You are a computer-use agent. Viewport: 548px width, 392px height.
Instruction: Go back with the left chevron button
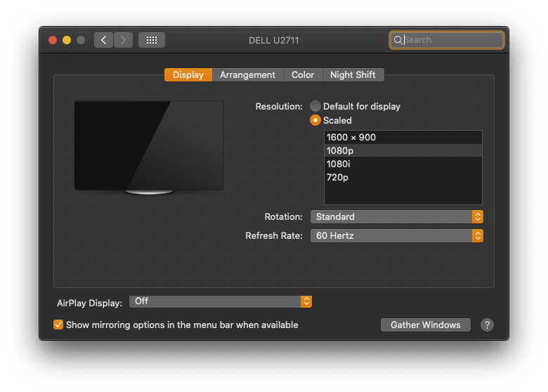[x=103, y=40]
